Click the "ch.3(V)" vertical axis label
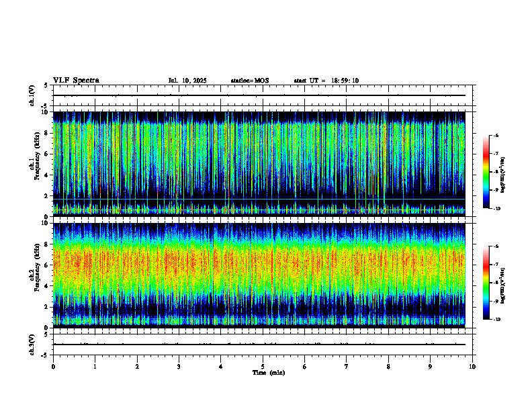The height and width of the screenshot is (411, 532). click(x=32, y=345)
